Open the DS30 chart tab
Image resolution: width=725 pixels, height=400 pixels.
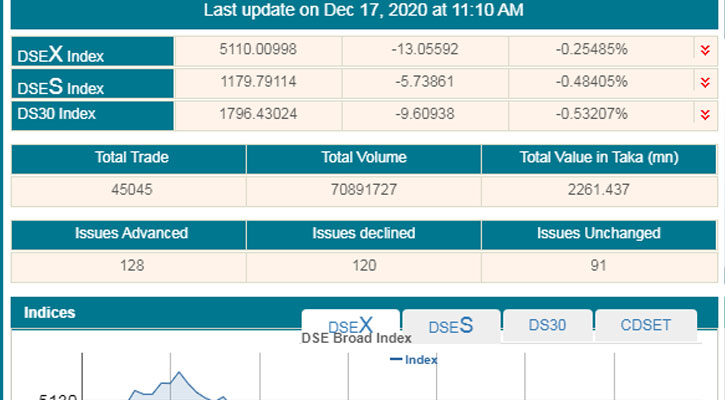tap(547, 325)
